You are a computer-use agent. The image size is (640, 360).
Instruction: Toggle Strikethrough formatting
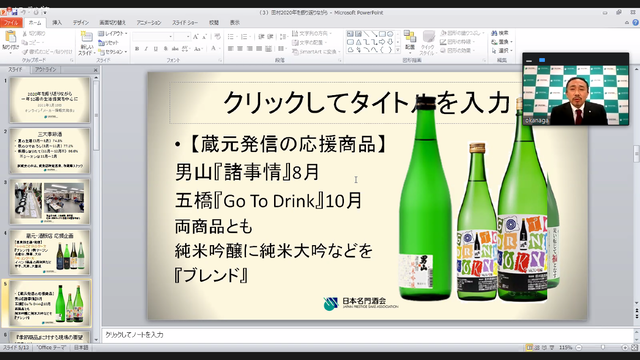coord(175,49)
